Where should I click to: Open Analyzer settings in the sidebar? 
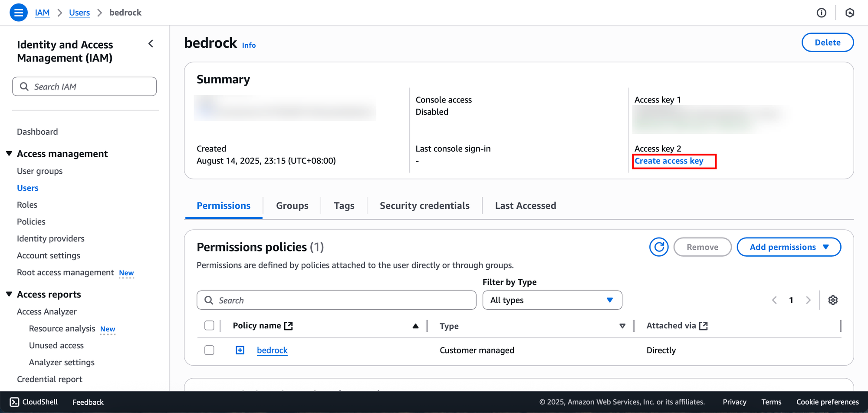tap(62, 362)
